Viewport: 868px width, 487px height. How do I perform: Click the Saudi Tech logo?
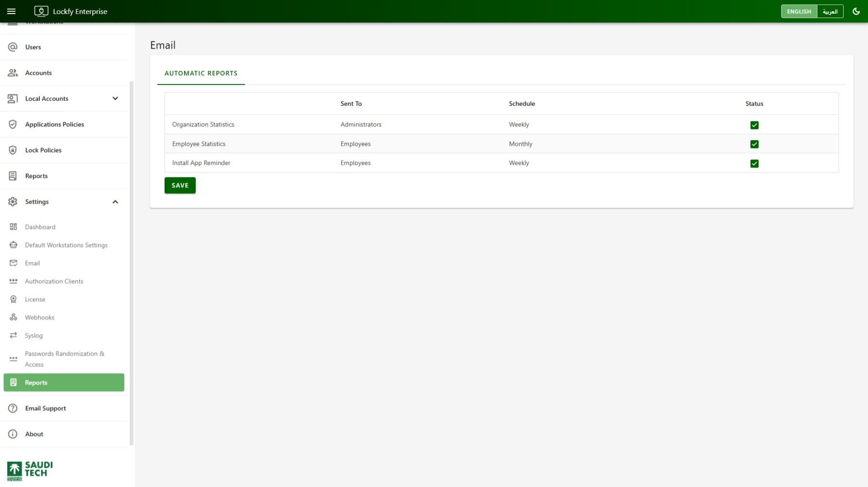[30, 471]
